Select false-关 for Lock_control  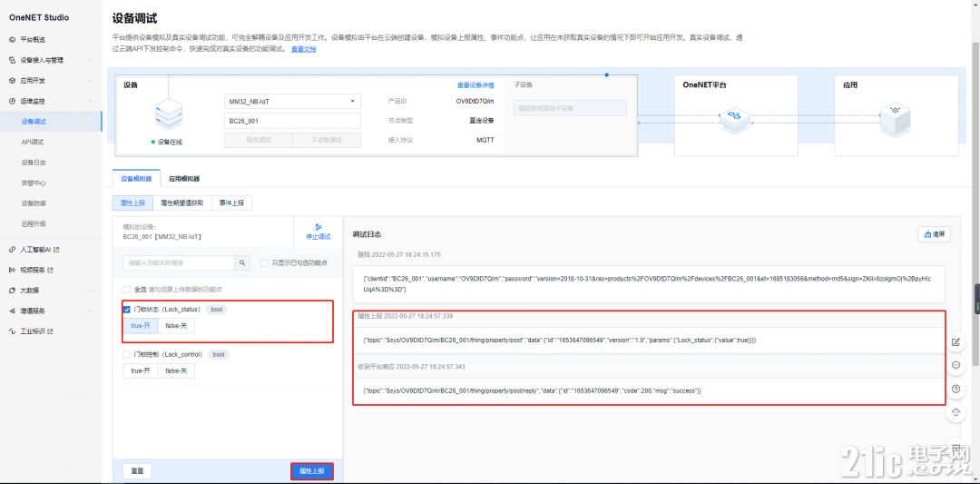coord(176,370)
